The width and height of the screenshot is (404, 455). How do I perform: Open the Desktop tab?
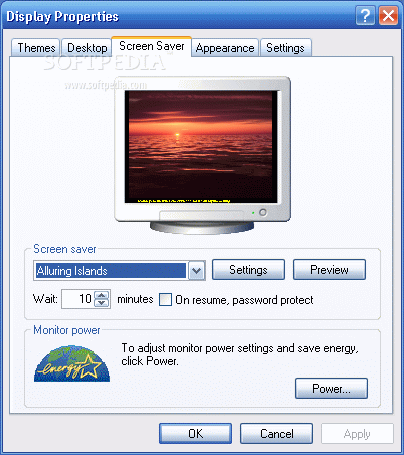[87, 48]
